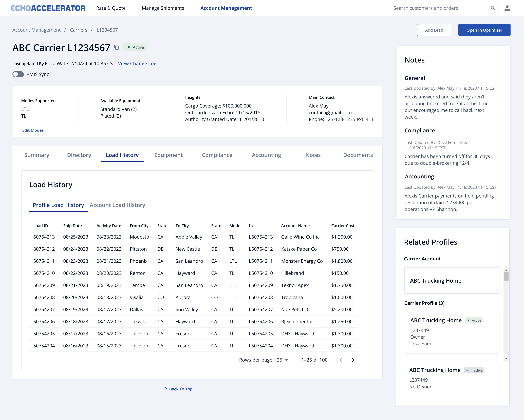This screenshot has width=524, height=420.
Task: Click the Open In Optimizer button
Action: point(484,30)
